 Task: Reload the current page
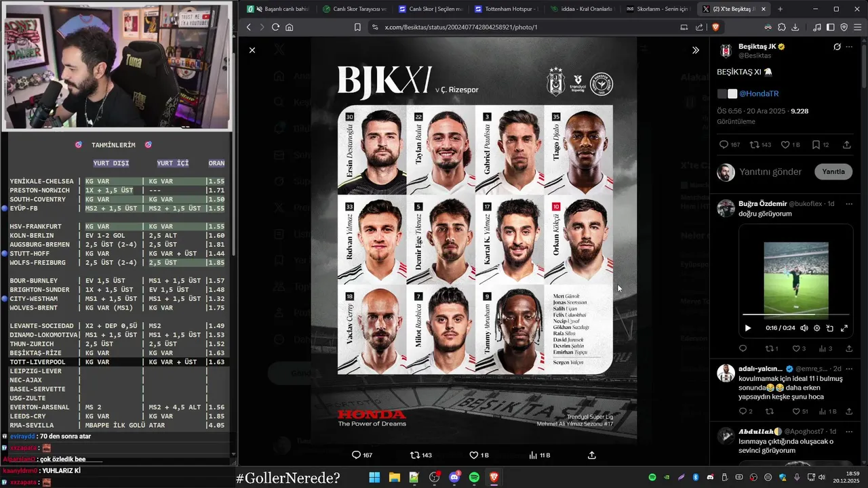[275, 27]
